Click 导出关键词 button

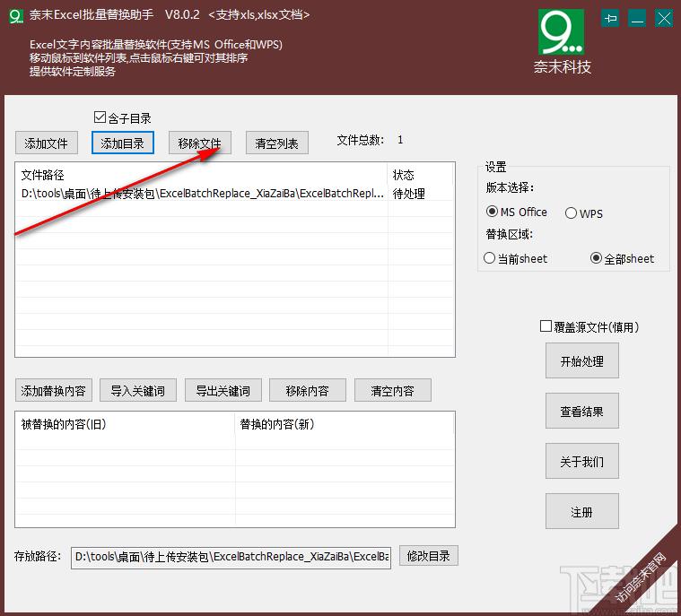pyautogui.click(x=223, y=390)
